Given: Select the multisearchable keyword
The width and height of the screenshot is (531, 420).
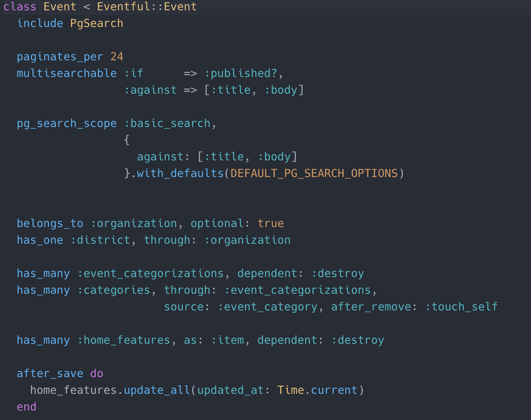Looking at the screenshot, I should coord(66,73).
